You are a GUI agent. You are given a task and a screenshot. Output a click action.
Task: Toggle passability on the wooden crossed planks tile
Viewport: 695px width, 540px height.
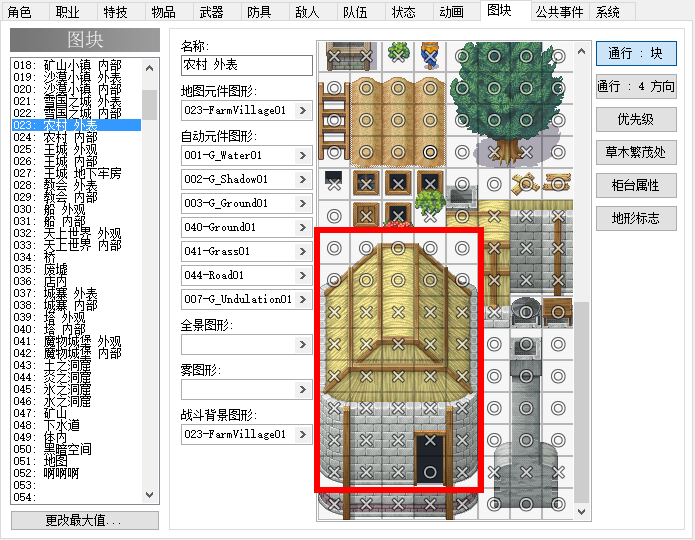[526, 184]
